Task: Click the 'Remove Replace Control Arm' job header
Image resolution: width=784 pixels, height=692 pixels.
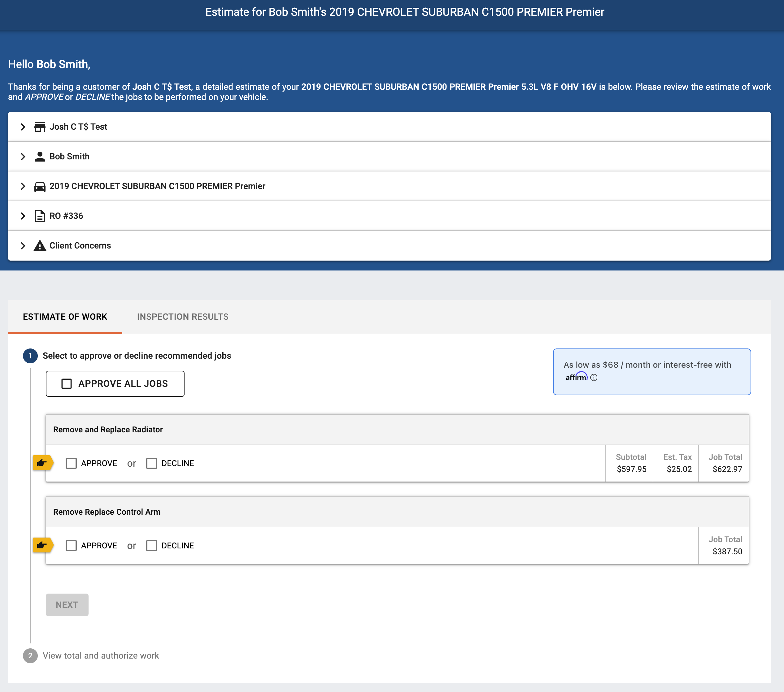Action: pos(397,512)
